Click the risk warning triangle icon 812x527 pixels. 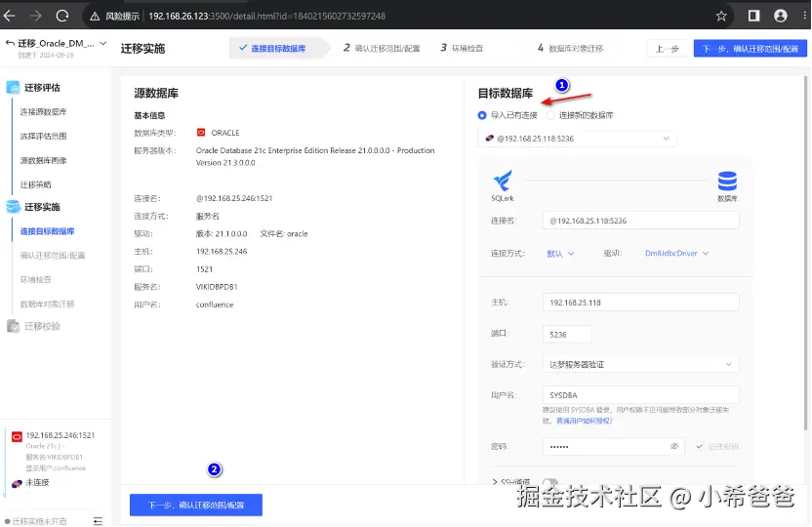point(95,17)
